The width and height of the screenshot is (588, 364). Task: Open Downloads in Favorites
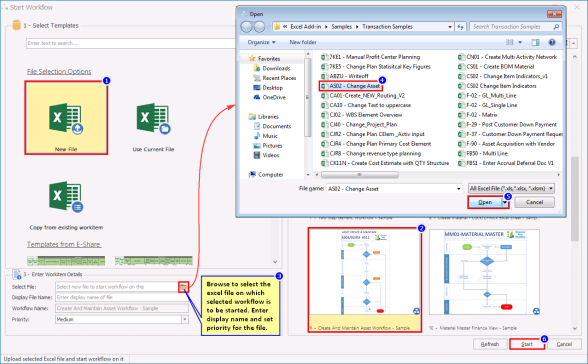[x=272, y=68]
